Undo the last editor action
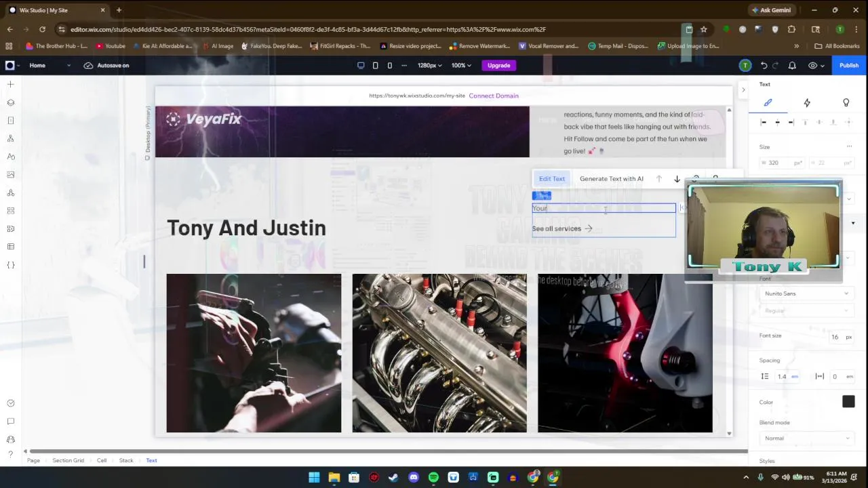Viewport: 868px width, 488px height. click(x=764, y=65)
